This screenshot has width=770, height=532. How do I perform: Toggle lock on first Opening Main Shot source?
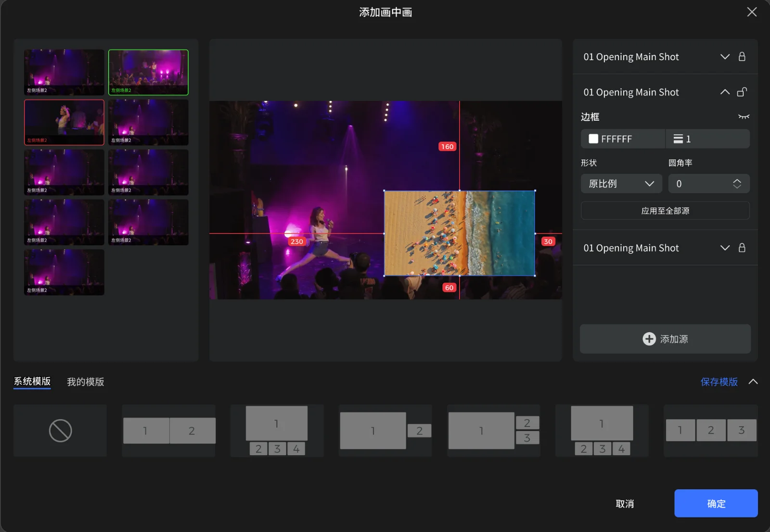pos(742,57)
